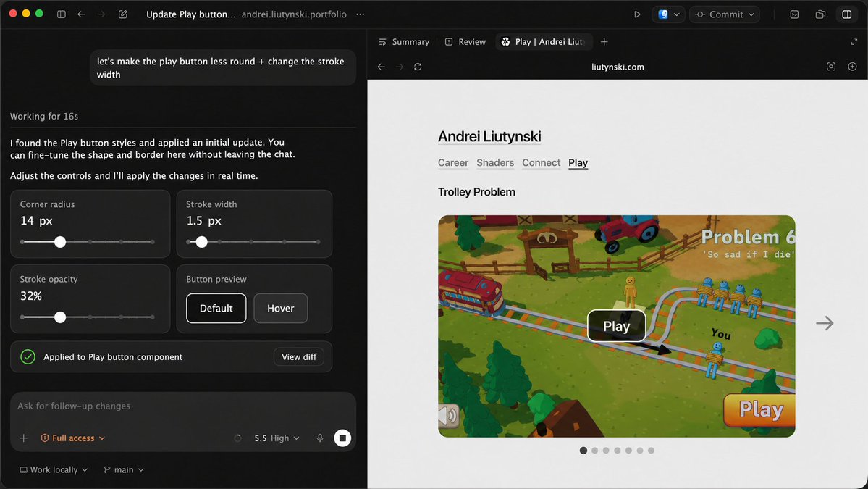This screenshot has height=489, width=868.
Task: Select the first carousel dot
Action: click(x=583, y=450)
